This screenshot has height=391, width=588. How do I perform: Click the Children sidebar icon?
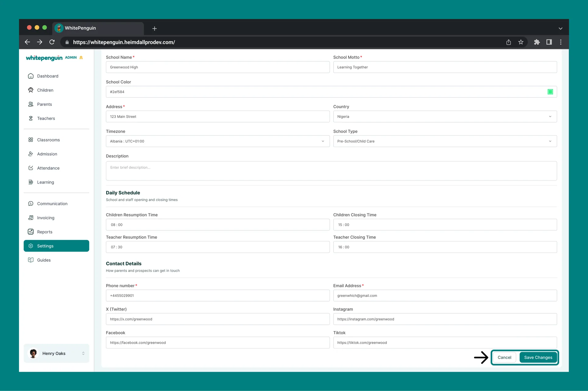point(31,90)
